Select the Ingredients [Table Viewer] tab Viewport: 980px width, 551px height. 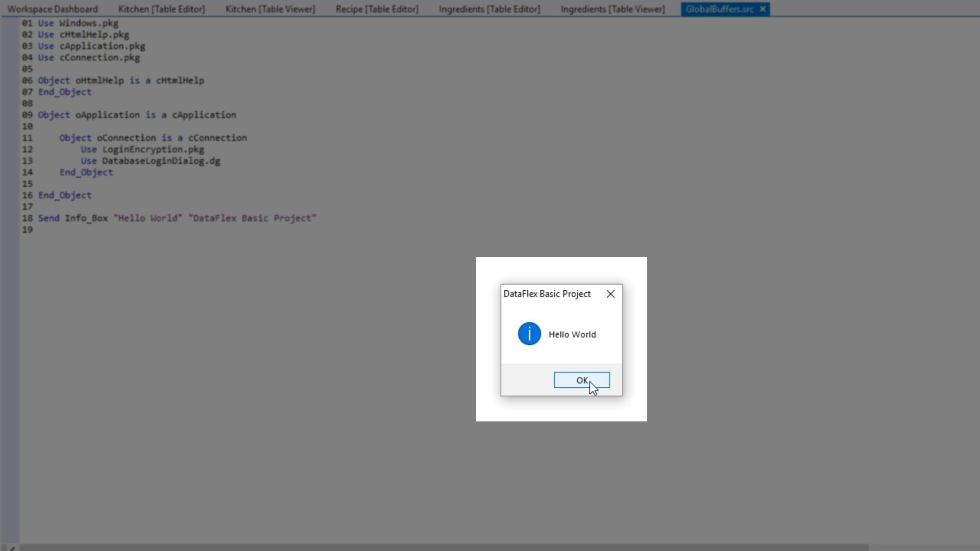(612, 9)
